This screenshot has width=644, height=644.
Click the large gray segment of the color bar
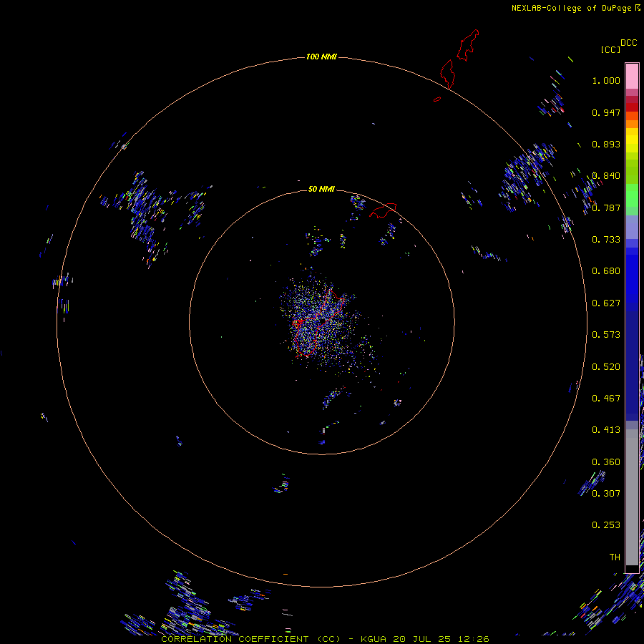[x=632, y=497]
